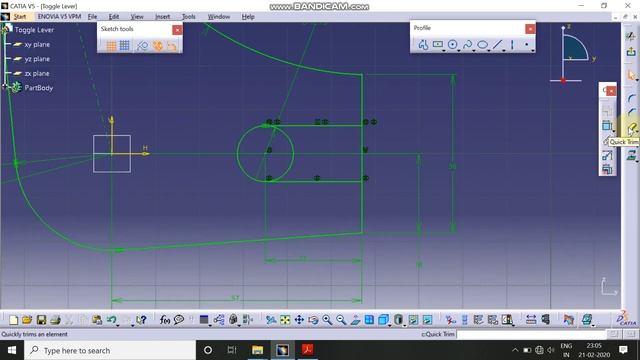
Task: Open the Window menu
Action: (x=219, y=17)
